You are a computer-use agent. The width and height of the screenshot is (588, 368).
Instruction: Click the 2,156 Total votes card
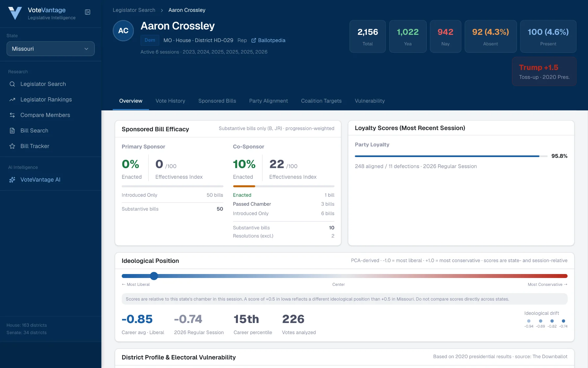(x=367, y=36)
